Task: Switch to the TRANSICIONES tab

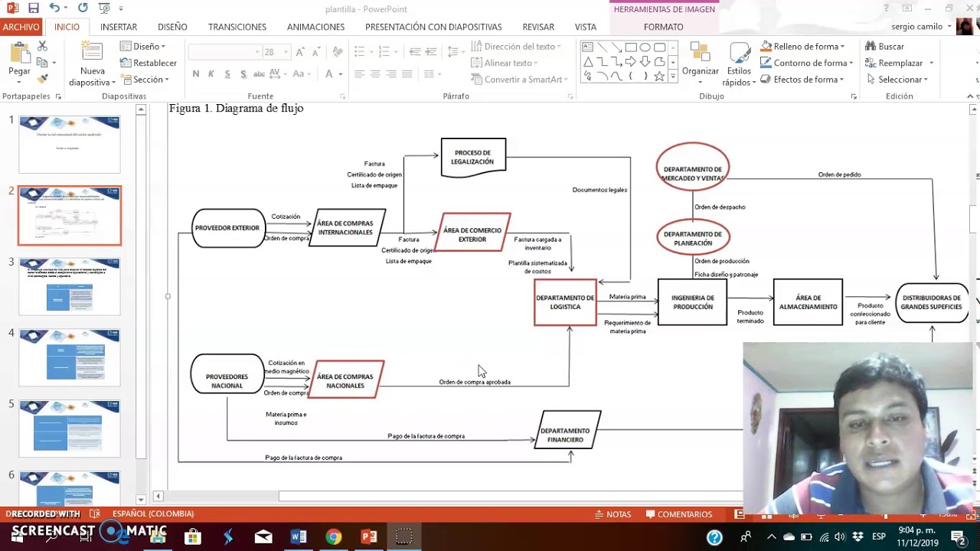Action: coord(237,27)
